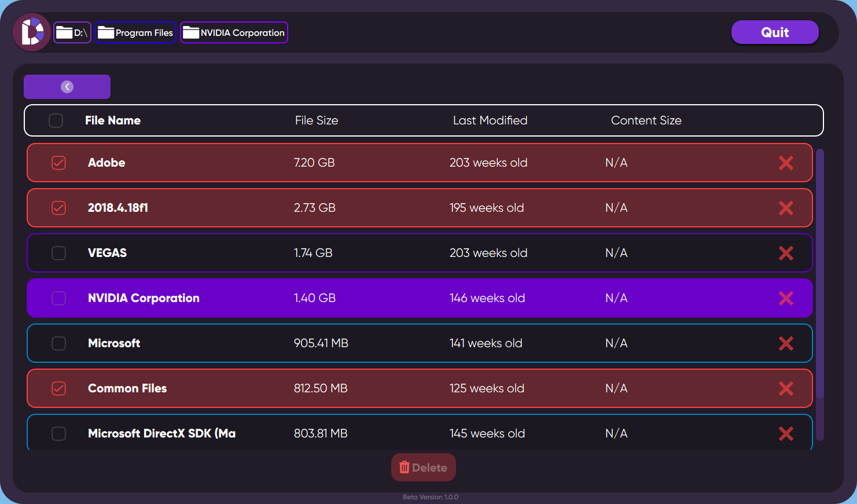857x504 pixels.
Task: Remove Microsoft using its red X
Action: (x=786, y=343)
